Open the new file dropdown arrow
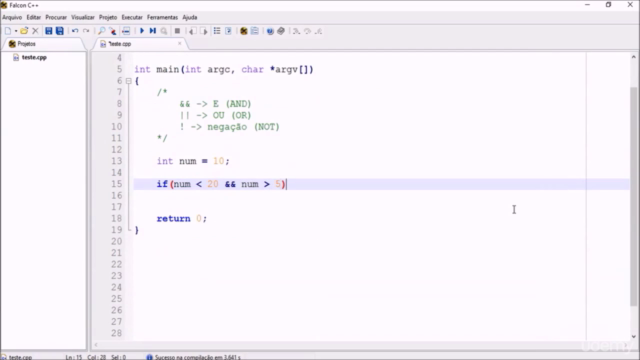The image size is (640, 360). pyautogui.click(x=16, y=31)
